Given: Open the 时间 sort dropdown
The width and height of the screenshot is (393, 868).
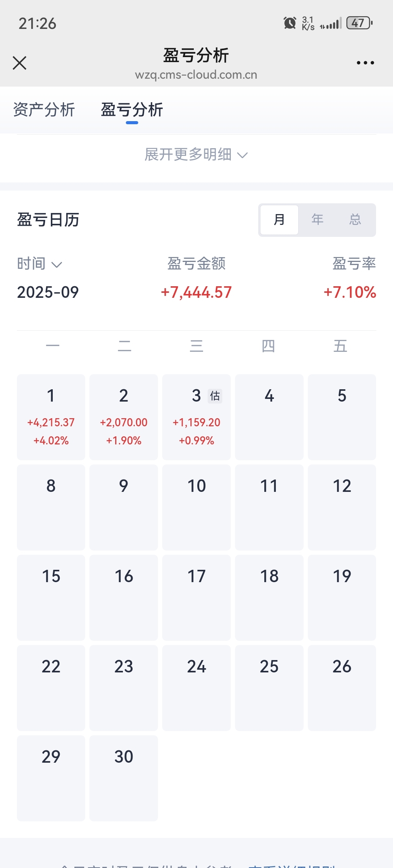Looking at the screenshot, I should pos(39,264).
